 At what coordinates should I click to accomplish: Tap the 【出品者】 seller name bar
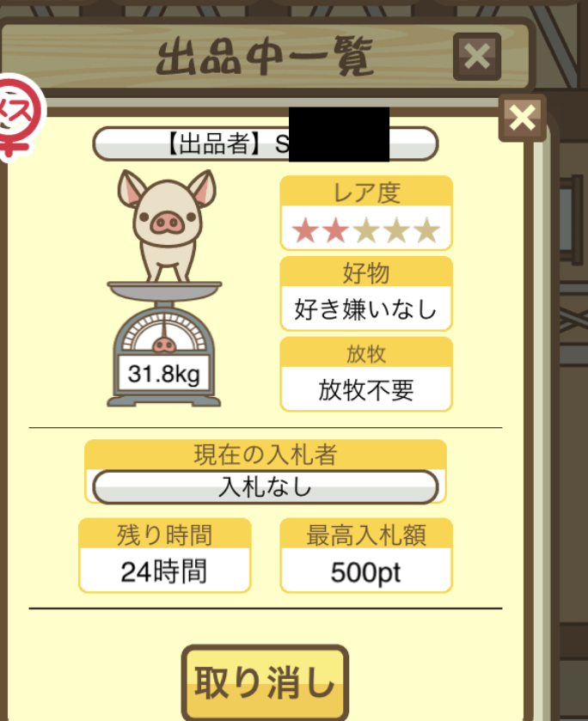coord(266,144)
